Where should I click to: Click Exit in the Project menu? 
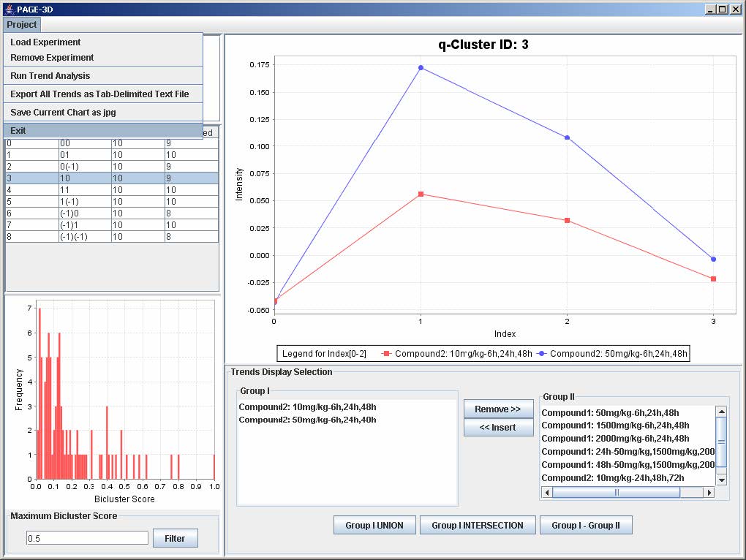18,131
